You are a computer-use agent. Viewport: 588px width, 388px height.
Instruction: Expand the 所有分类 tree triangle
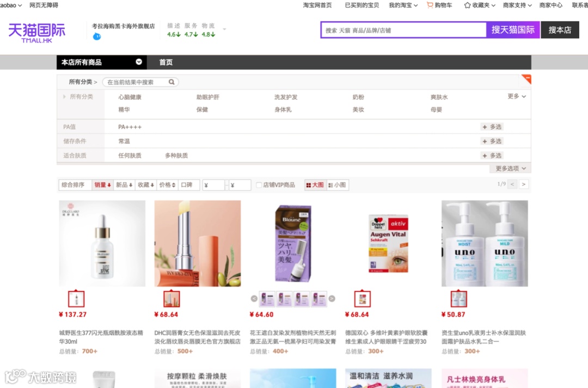coord(64,97)
